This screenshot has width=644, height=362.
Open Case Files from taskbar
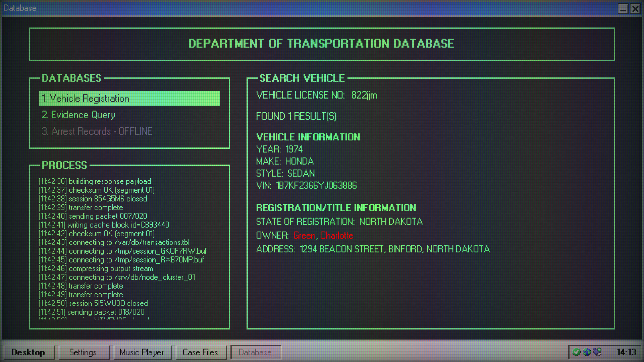point(200,352)
